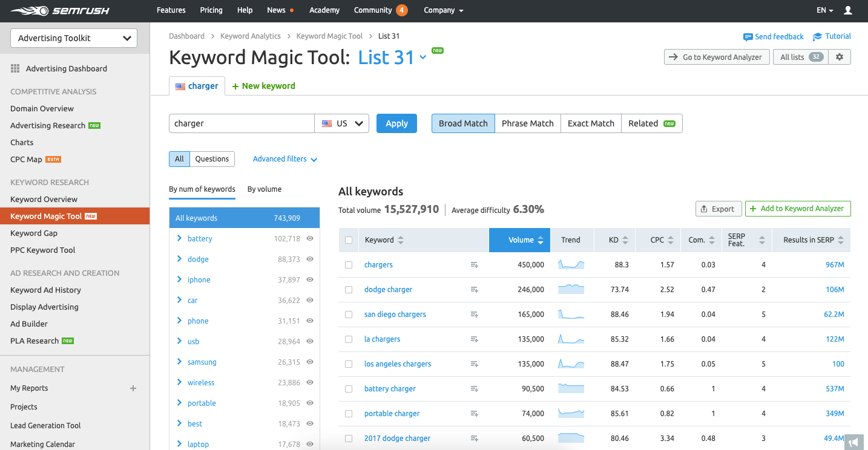
Task: Click the Advertising Dashboard grid icon
Action: point(15,69)
